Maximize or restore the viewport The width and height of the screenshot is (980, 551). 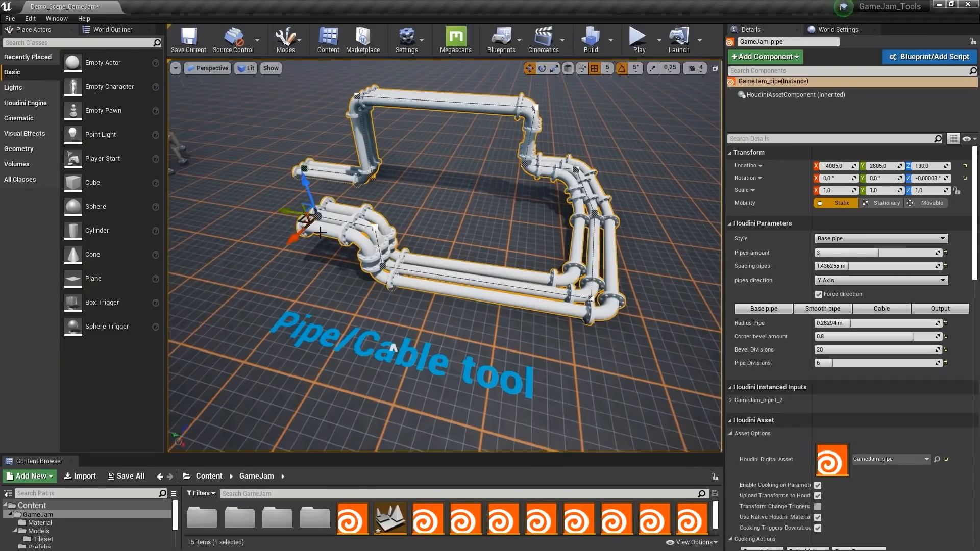pos(715,68)
